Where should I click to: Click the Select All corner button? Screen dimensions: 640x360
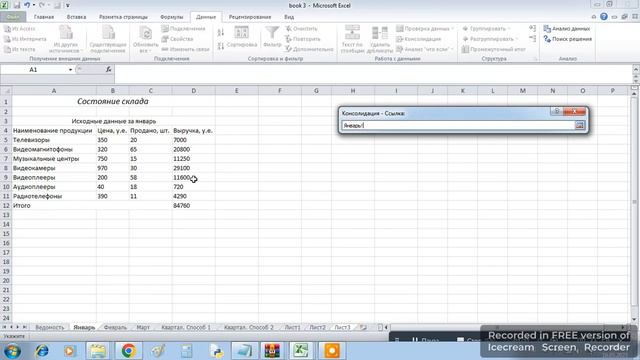(x=6, y=91)
